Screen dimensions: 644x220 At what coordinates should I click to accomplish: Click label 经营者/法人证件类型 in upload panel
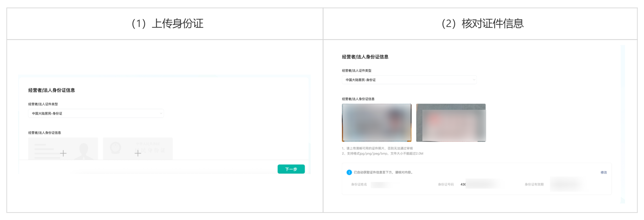(x=43, y=104)
